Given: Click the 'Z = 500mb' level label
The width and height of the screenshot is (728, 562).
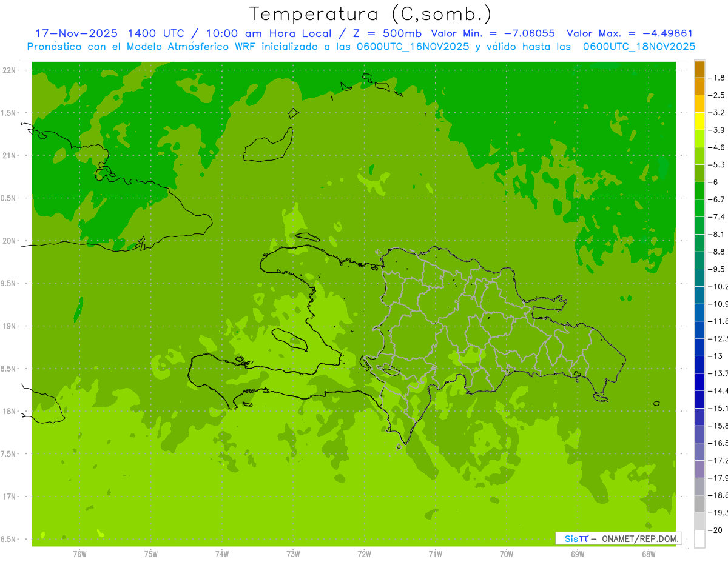Looking at the screenshot, I should pos(386,33).
